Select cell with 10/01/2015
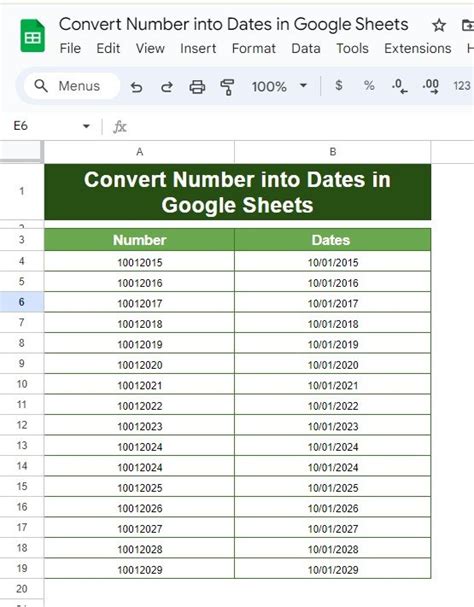Image resolution: width=474 pixels, height=607 pixels. click(x=333, y=261)
